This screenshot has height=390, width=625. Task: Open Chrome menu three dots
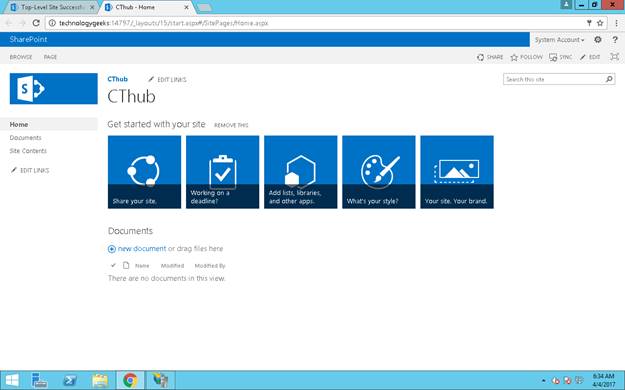click(616, 23)
